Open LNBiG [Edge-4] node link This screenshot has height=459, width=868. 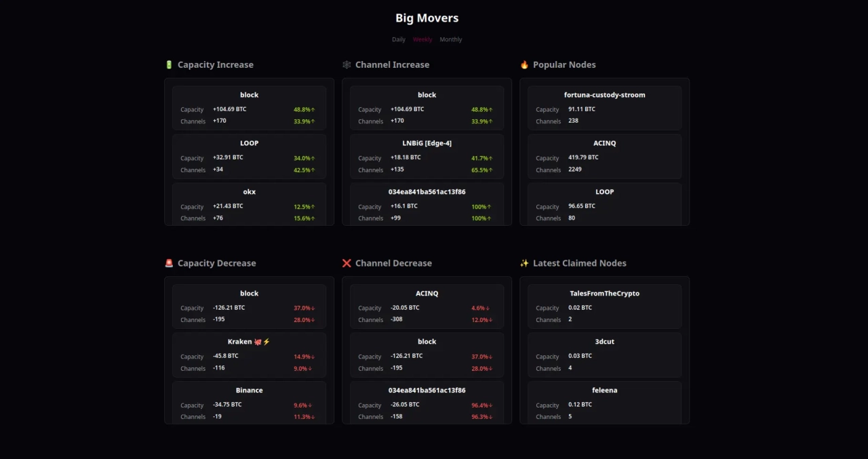coord(427,144)
